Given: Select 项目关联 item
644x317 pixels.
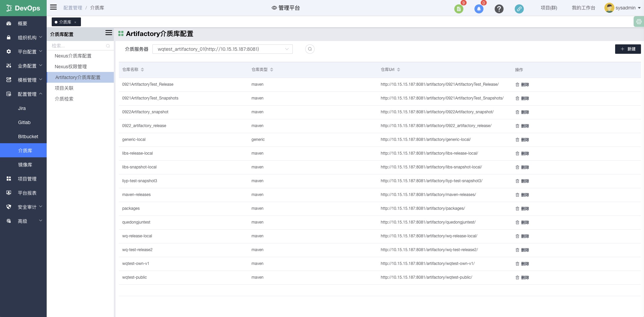Looking at the screenshot, I should (x=80, y=88).
